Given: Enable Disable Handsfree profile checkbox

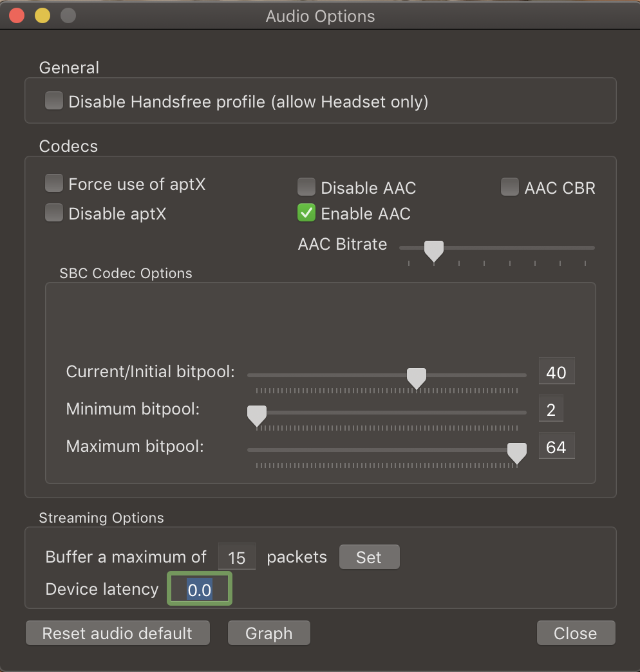Looking at the screenshot, I should click(x=54, y=100).
